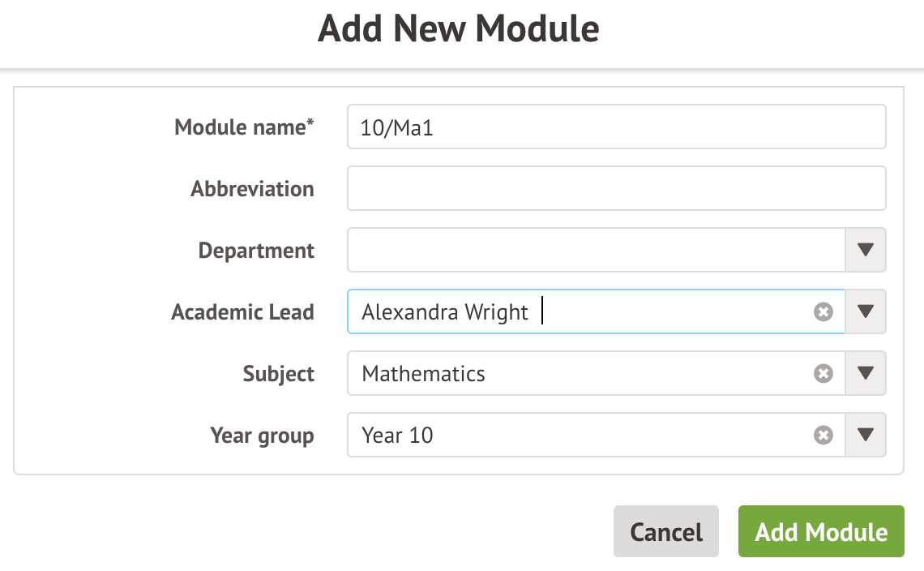Open the Department dropdown arrow
924x571 pixels.
(866, 250)
